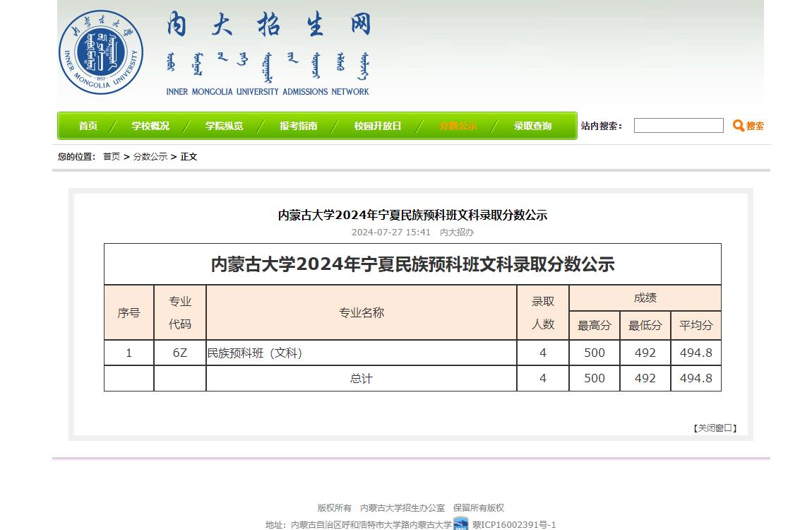Select the 500 cell in the 总计 row
The height and width of the screenshot is (530, 812).
[x=595, y=378]
